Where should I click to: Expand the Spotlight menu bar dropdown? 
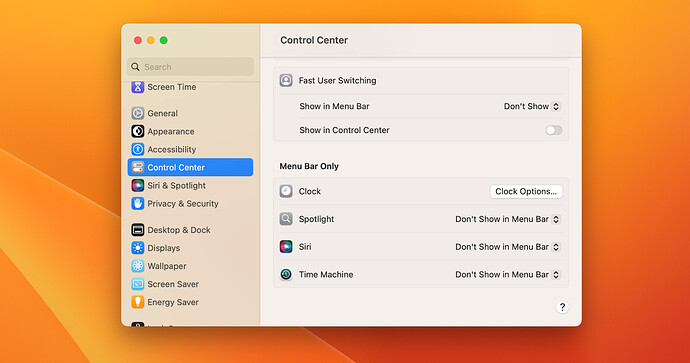[x=507, y=219]
